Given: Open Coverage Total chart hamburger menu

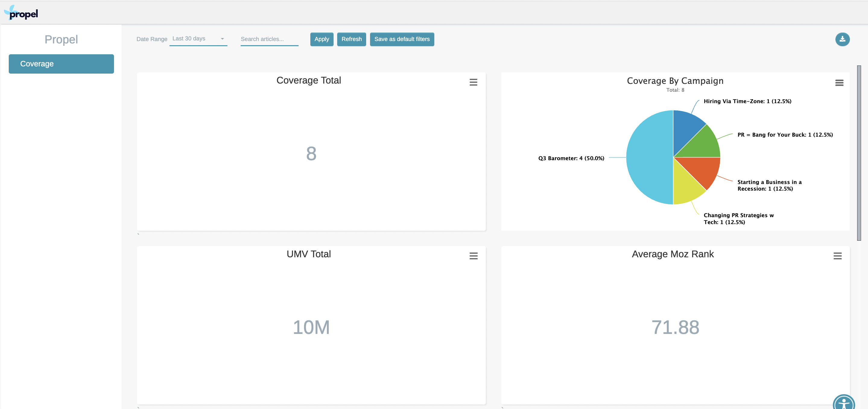Looking at the screenshot, I should pyautogui.click(x=473, y=82).
